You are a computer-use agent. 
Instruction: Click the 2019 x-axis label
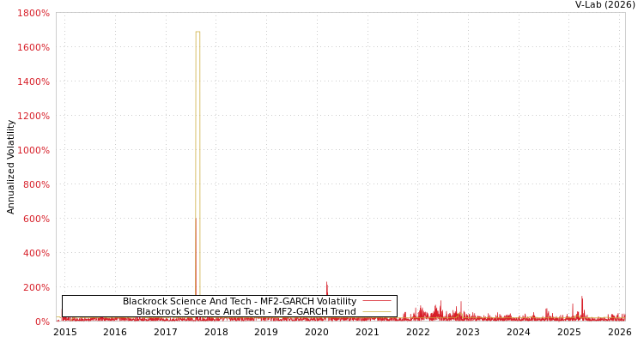(x=266, y=332)
